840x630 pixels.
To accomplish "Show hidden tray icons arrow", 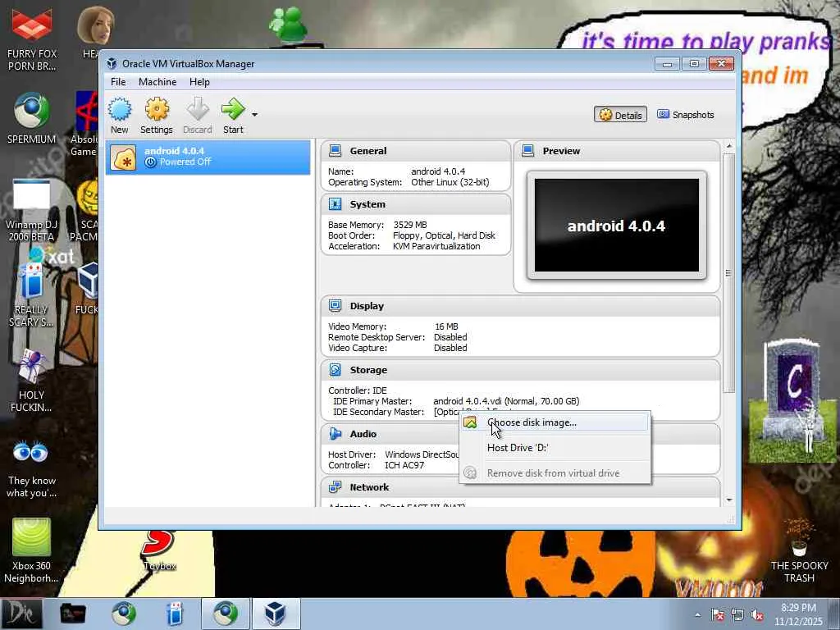I will (697, 614).
